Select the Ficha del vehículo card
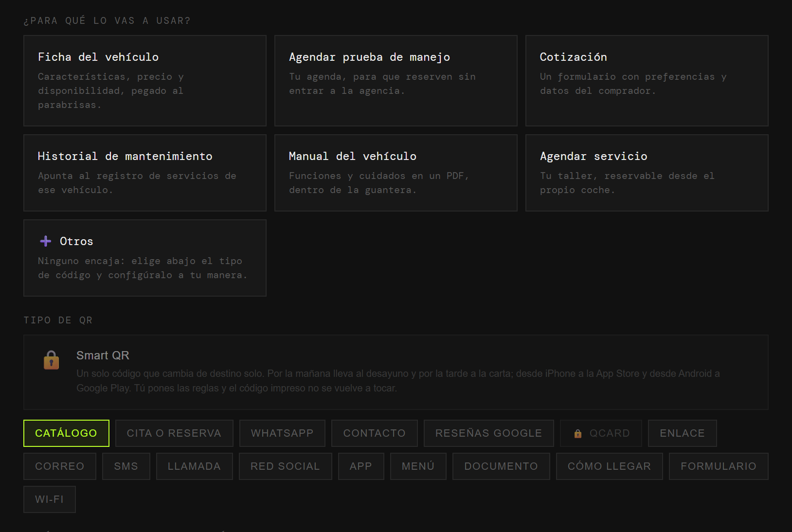Image resolution: width=792 pixels, height=532 pixels. (x=145, y=81)
